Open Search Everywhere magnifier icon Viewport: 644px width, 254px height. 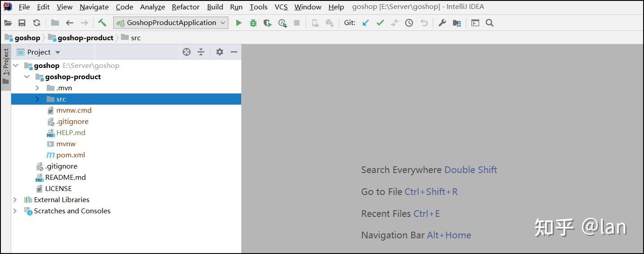[x=490, y=23]
